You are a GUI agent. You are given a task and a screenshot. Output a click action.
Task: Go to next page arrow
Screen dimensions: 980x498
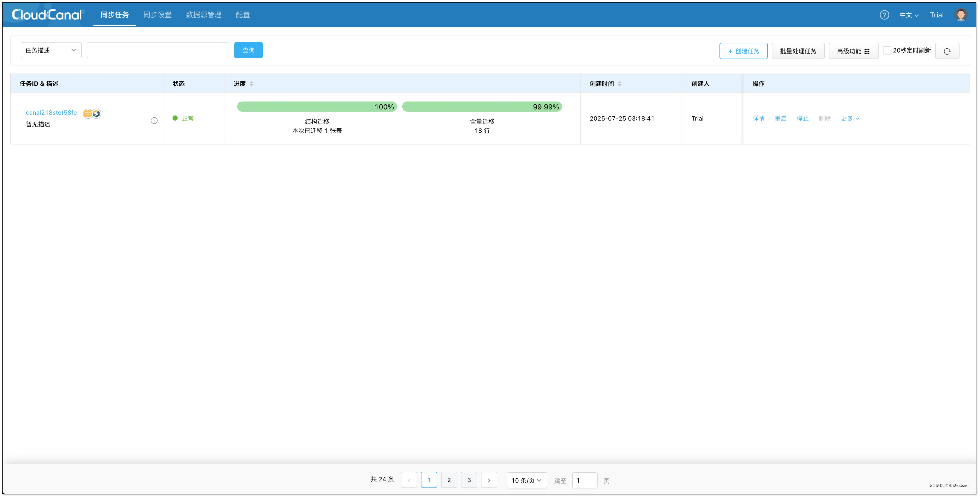[x=489, y=480]
